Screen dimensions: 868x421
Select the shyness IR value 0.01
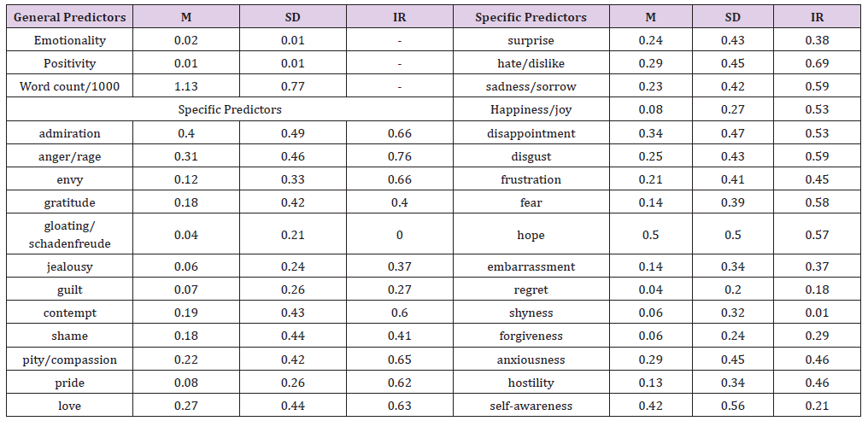click(817, 313)
